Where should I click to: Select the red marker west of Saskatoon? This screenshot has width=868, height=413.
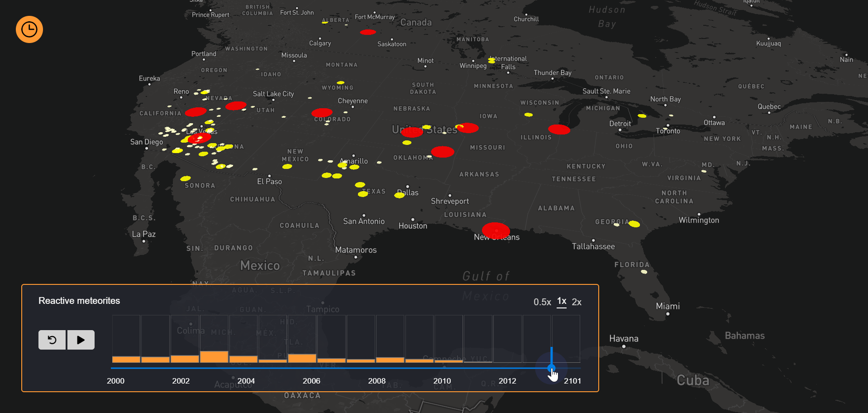(x=368, y=32)
